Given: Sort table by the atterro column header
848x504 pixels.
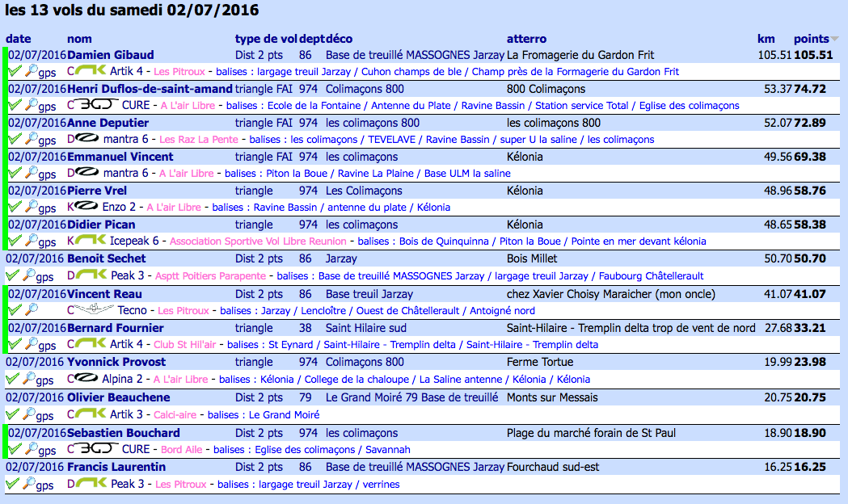Looking at the screenshot, I should pyautogui.click(x=526, y=39).
